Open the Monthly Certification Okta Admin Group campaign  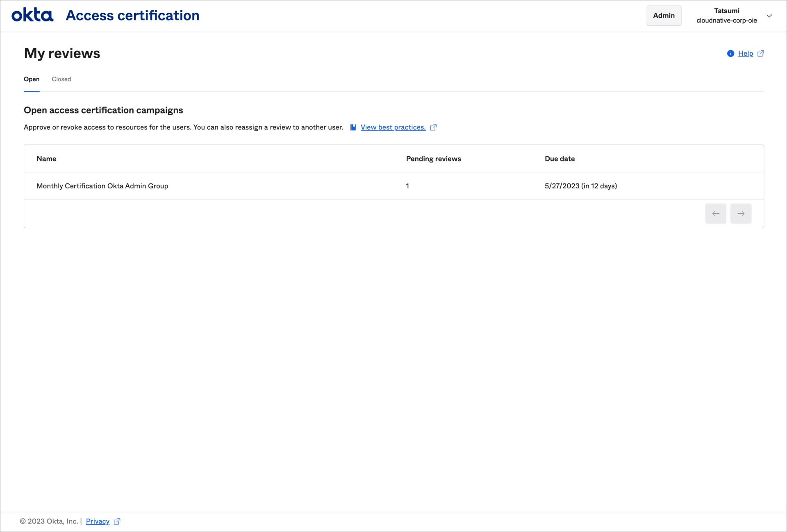click(x=102, y=186)
